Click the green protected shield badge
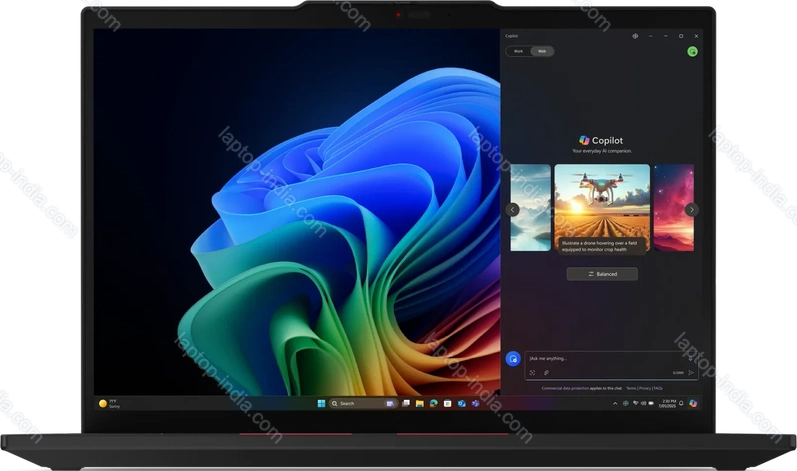 (692, 51)
